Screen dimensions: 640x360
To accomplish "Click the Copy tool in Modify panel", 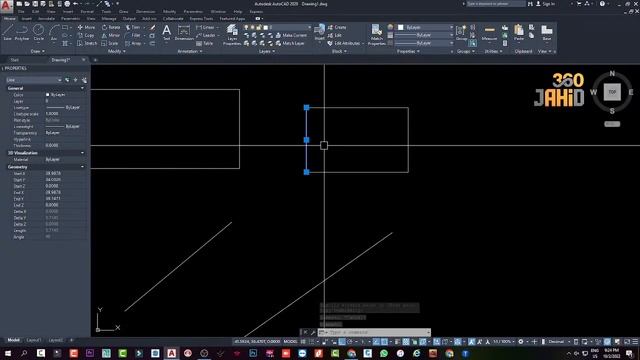I will (x=86, y=36).
